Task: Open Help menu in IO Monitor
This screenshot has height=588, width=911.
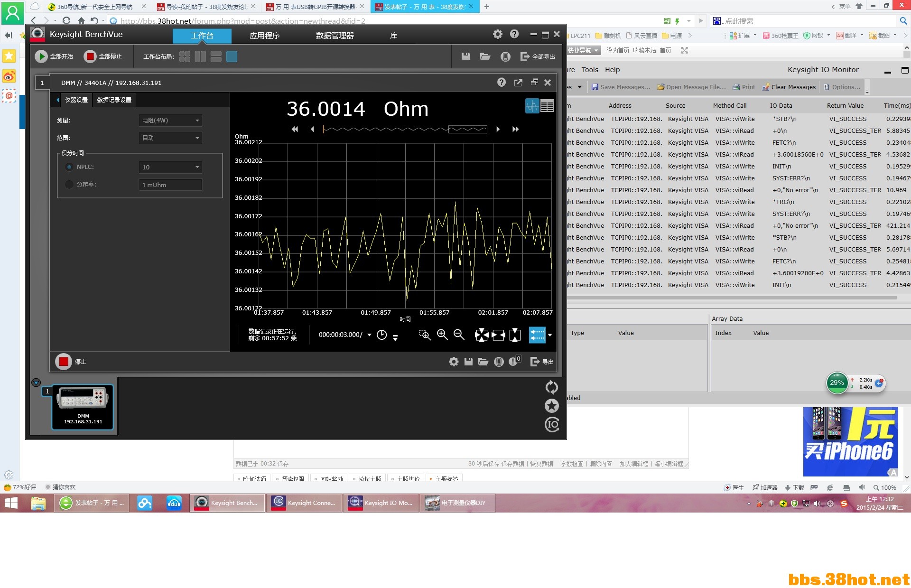Action: [612, 70]
